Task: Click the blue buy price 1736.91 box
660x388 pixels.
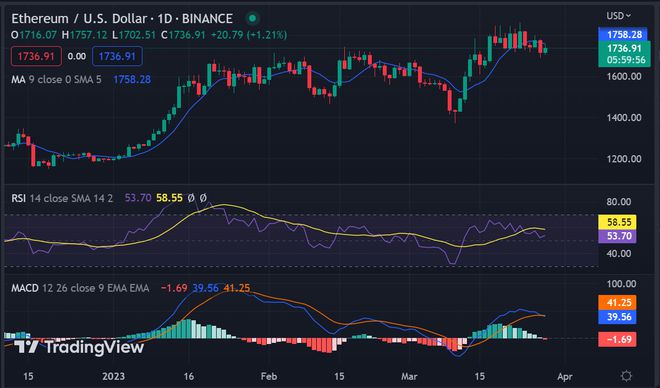Action: pyautogui.click(x=117, y=56)
